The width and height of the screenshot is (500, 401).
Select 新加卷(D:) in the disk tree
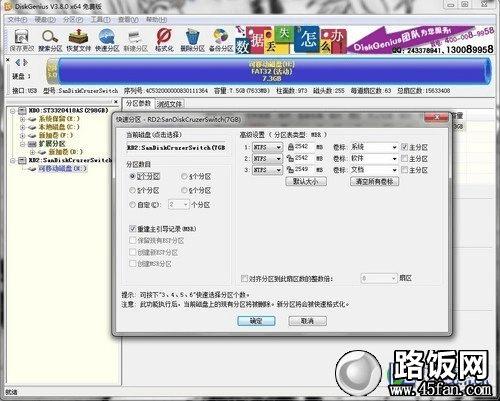65,152
